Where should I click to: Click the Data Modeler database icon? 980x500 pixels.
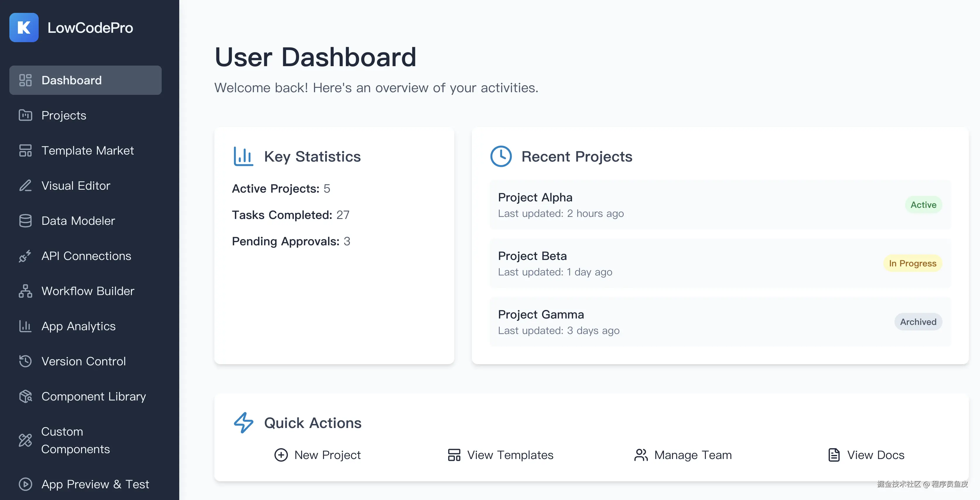[25, 220]
